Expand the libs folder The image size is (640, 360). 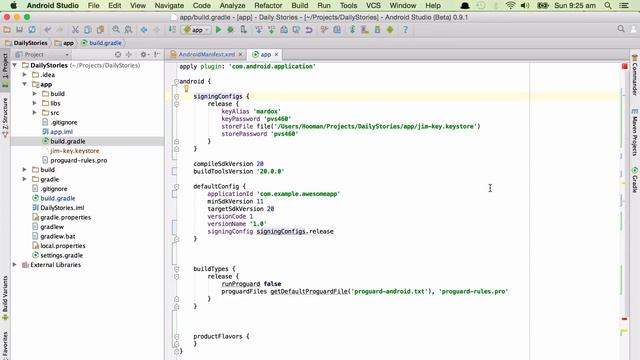[x=35, y=103]
